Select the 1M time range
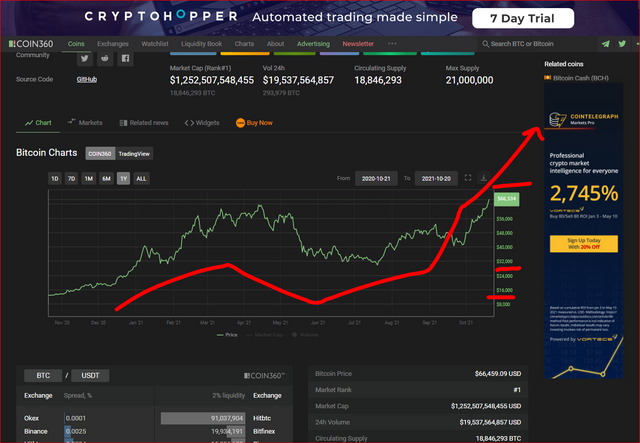 (89, 178)
